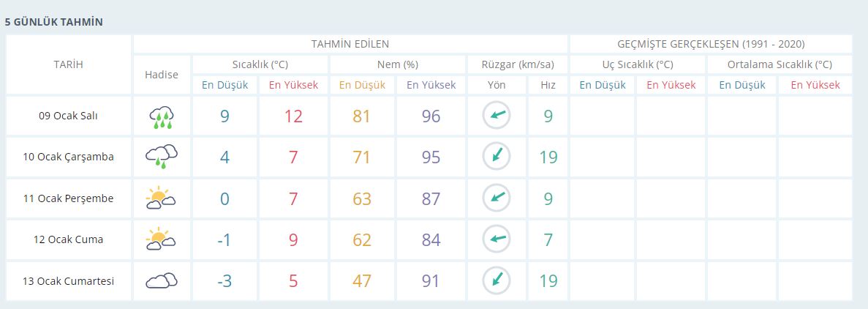Image resolution: width=868 pixels, height=309 pixels.
Task: Select the TARİH column header
Action: point(69,64)
